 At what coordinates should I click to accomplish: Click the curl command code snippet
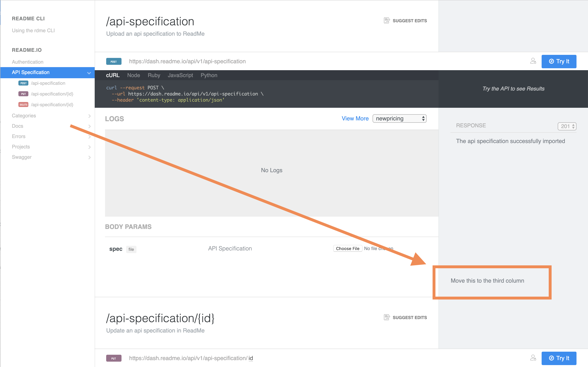[185, 94]
